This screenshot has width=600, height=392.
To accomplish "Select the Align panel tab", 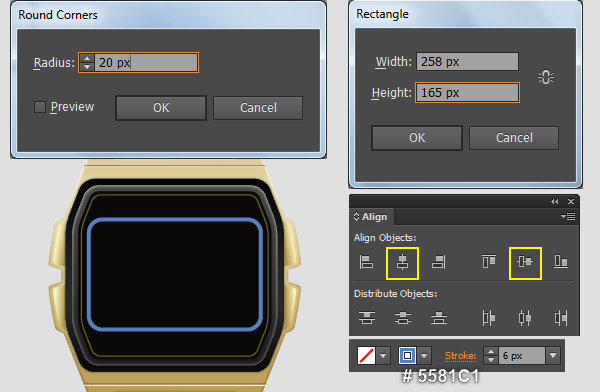I will pyautogui.click(x=371, y=217).
